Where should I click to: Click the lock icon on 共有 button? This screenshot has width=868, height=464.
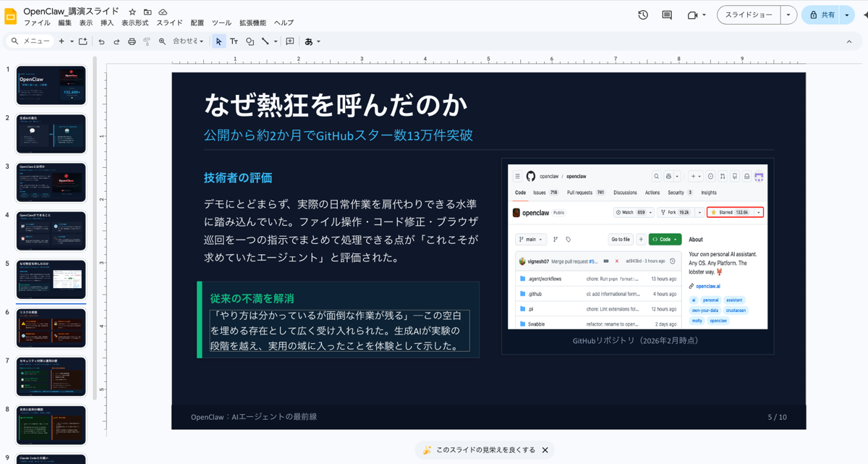tap(813, 14)
